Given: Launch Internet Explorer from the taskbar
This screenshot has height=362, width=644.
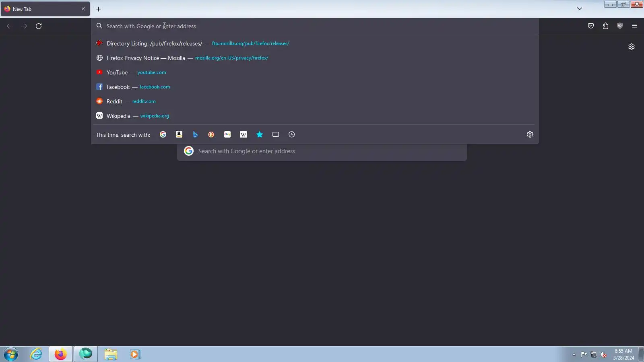Looking at the screenshot, I should coord(36,354).
